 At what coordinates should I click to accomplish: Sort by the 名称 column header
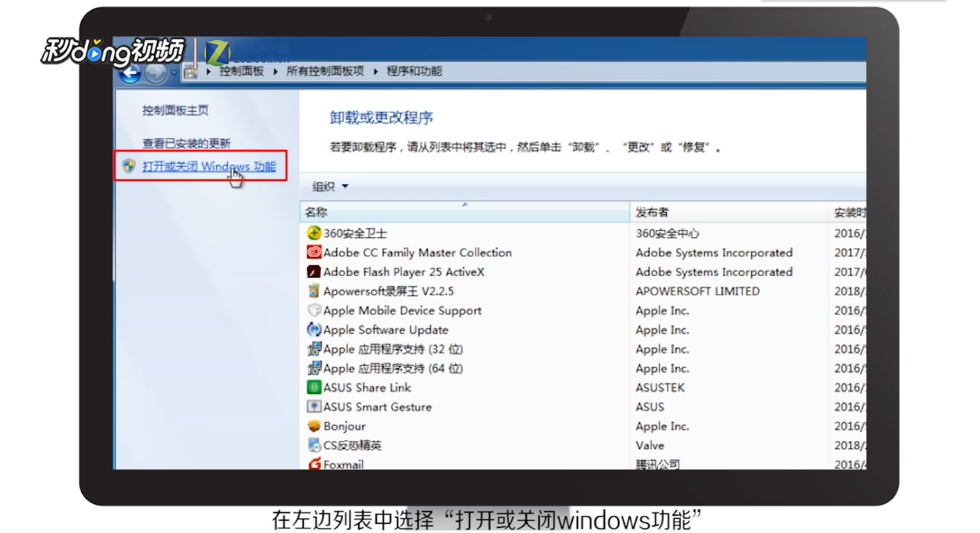(x=464, y=212)
